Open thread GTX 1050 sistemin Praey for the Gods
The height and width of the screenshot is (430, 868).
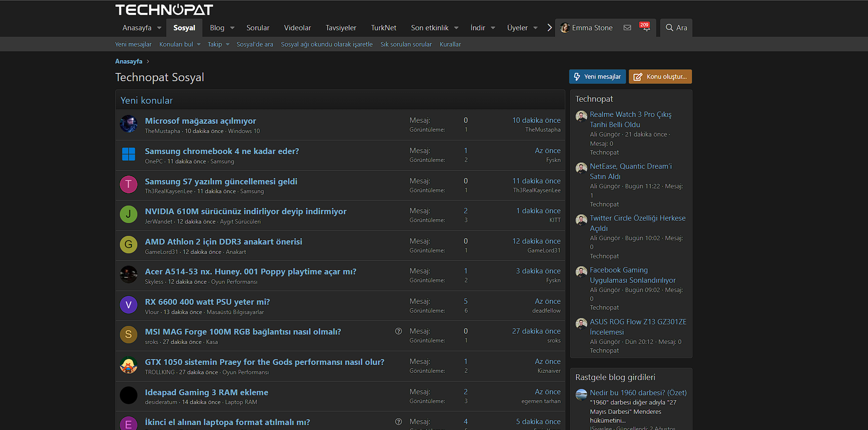coord(265,362)
